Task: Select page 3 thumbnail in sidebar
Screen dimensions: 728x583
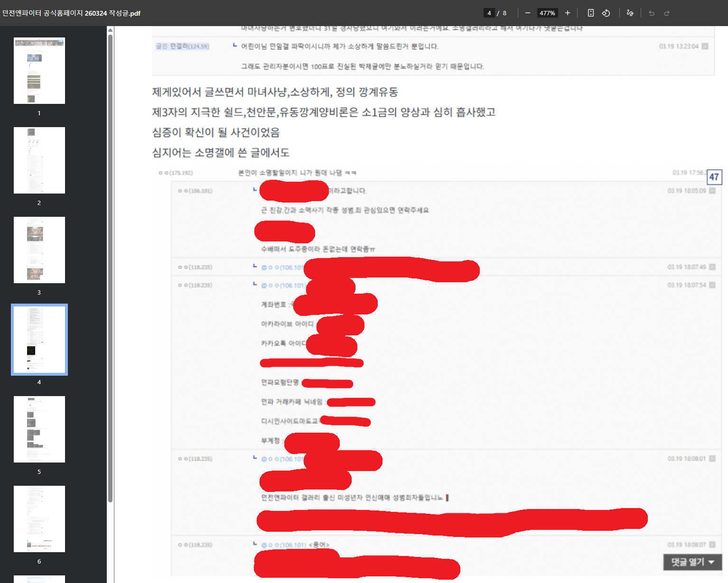Action: pos(39,250)
